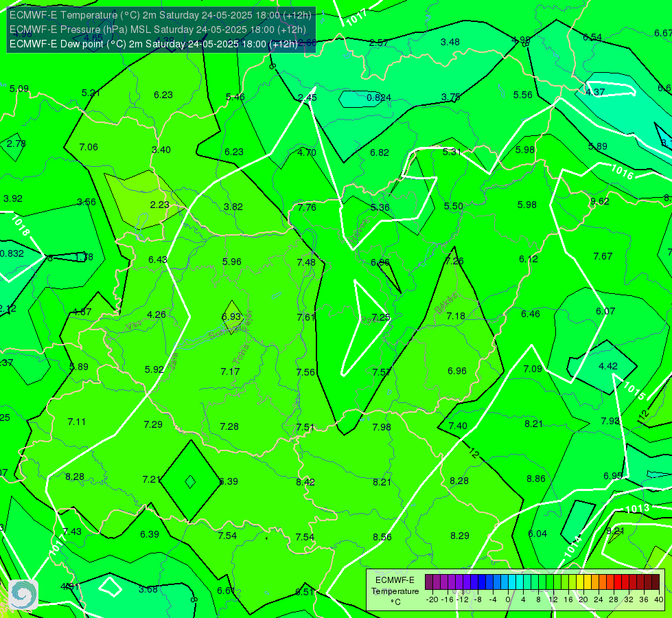Click the 3.40 dew point value
The width and height of the screenshot is (672, 618).
[x=161, y=150]
